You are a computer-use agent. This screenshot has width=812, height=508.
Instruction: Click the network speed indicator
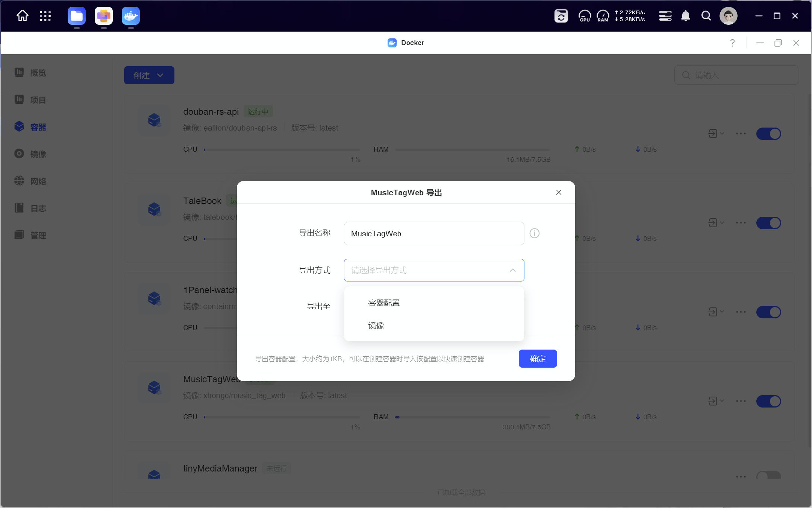coord(630,16)
